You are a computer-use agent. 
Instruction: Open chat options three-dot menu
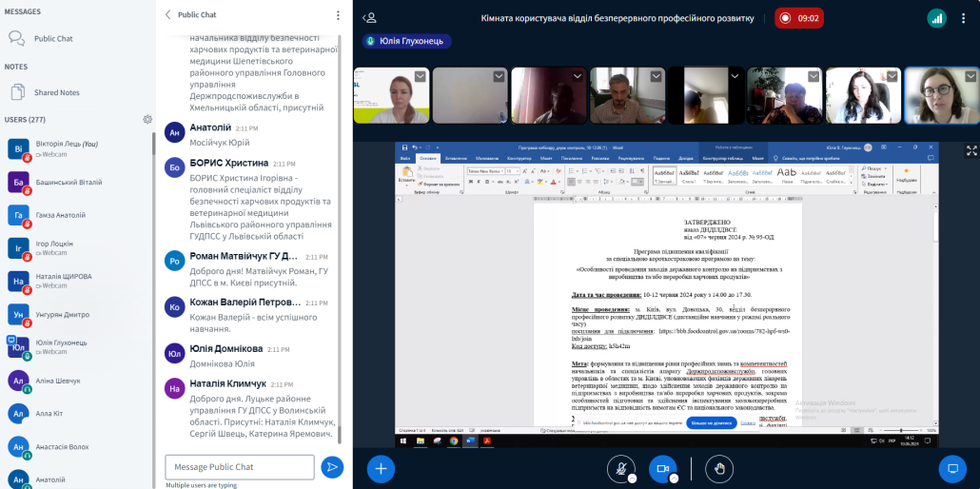pos(337,15)
